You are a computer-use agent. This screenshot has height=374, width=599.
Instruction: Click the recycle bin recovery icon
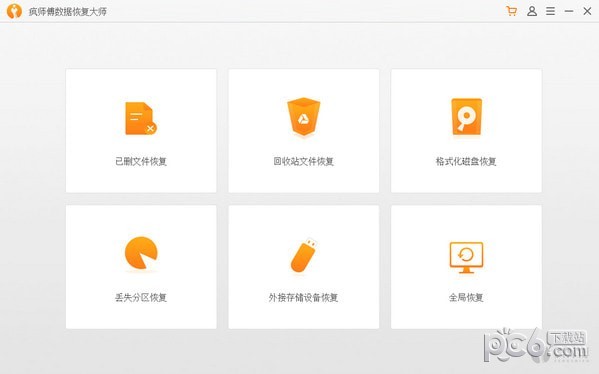pos(304,117)
